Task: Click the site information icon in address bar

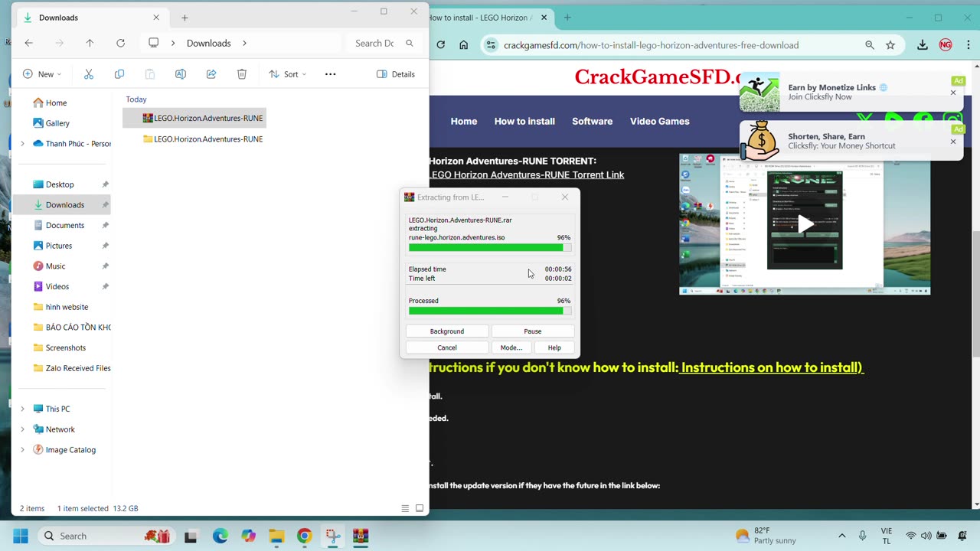Action: click(491, 45)
